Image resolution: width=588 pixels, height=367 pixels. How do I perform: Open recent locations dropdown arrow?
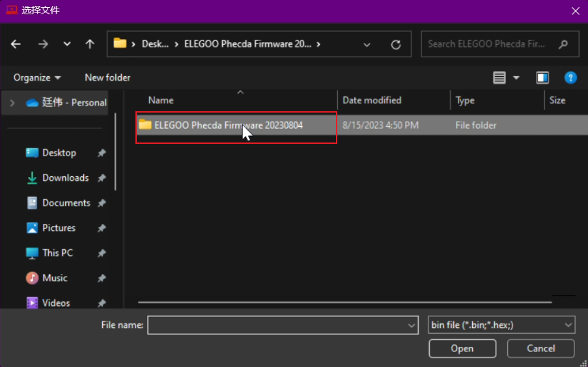(x=67, y=44)
